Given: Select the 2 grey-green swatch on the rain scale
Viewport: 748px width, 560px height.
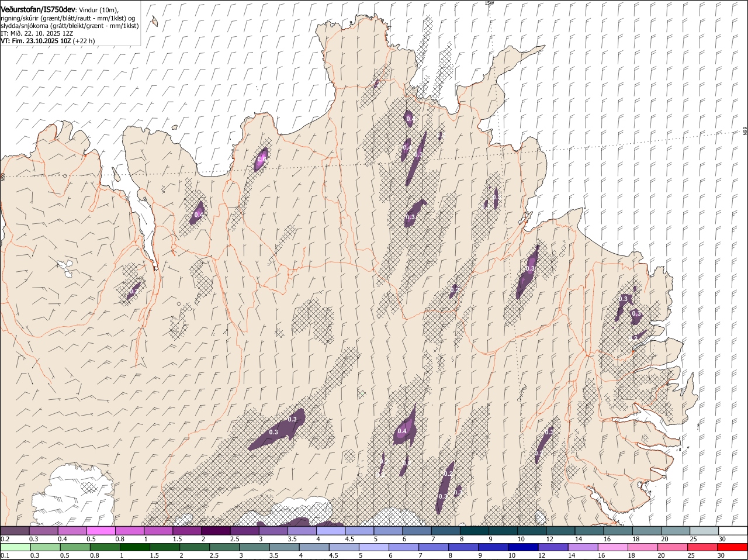Looking at the screenshot, I should click(194, 547).
